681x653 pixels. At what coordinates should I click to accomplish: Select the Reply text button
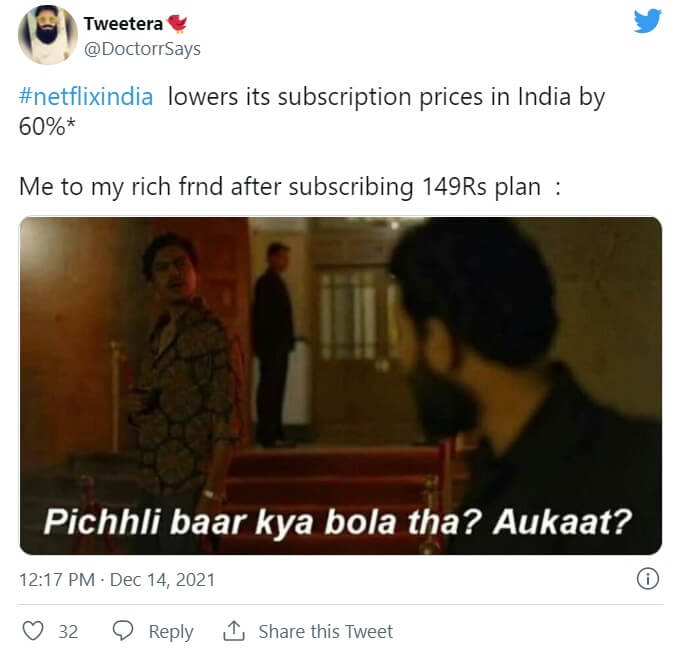[x=171, y=632]
